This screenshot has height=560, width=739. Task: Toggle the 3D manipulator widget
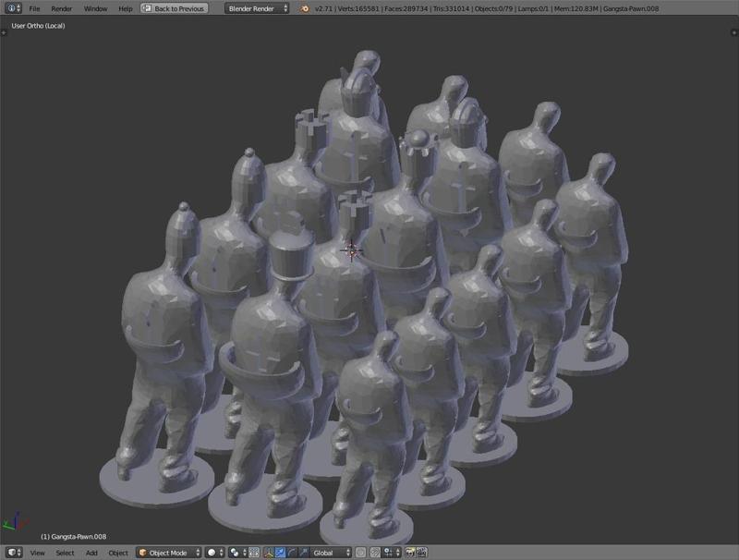point(269,553)
